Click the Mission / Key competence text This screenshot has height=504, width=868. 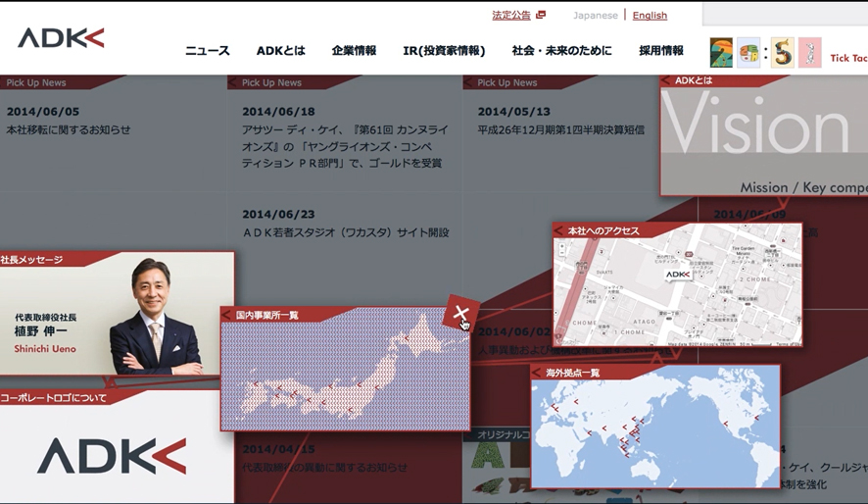point(803,187)
